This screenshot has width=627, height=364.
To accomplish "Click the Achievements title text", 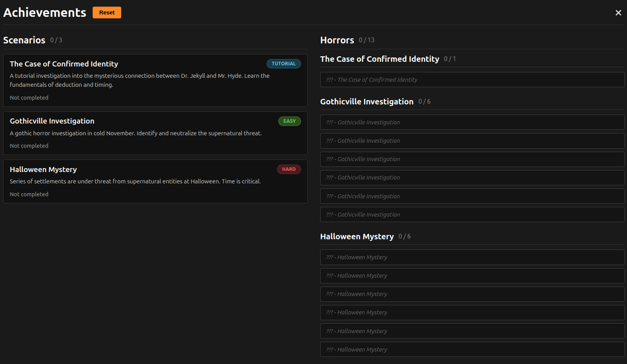I will tap(45, 13).
